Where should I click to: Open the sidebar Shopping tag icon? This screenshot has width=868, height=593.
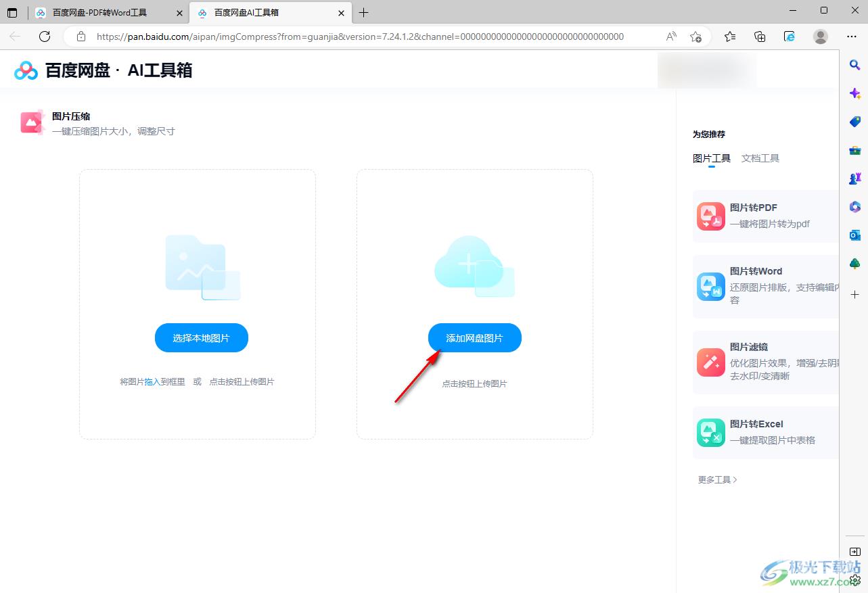(854, 122)
